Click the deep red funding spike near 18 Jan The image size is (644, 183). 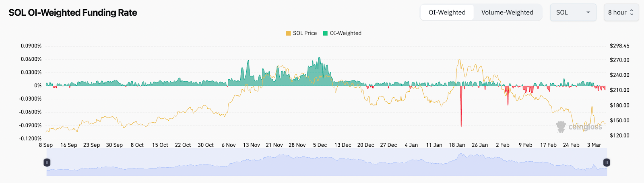coord(461,113)
